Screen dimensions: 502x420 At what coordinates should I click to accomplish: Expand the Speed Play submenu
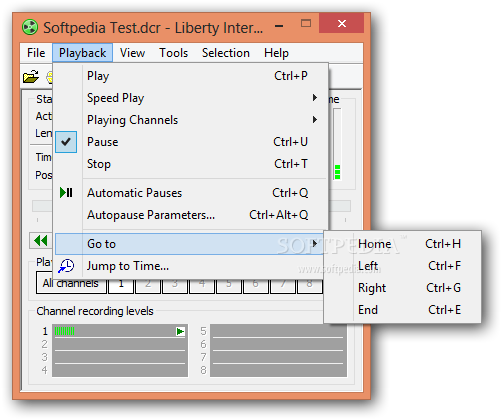[190, 98]
